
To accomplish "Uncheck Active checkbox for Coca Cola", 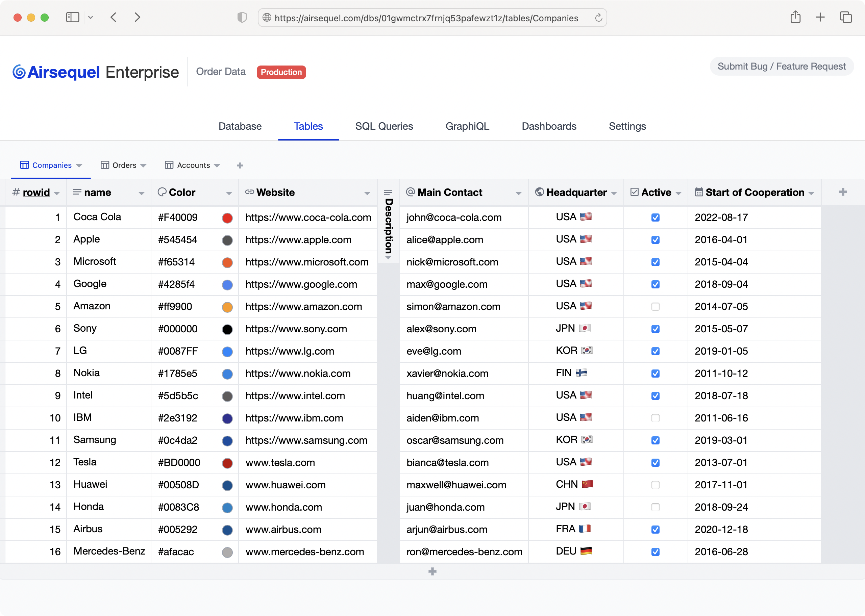I will [x=655, y=217].
